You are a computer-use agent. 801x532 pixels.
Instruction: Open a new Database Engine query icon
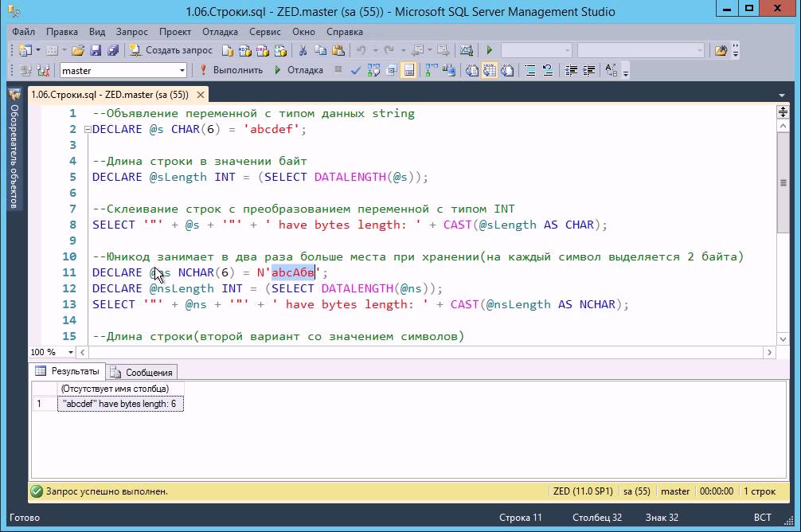tap(228, 50)
